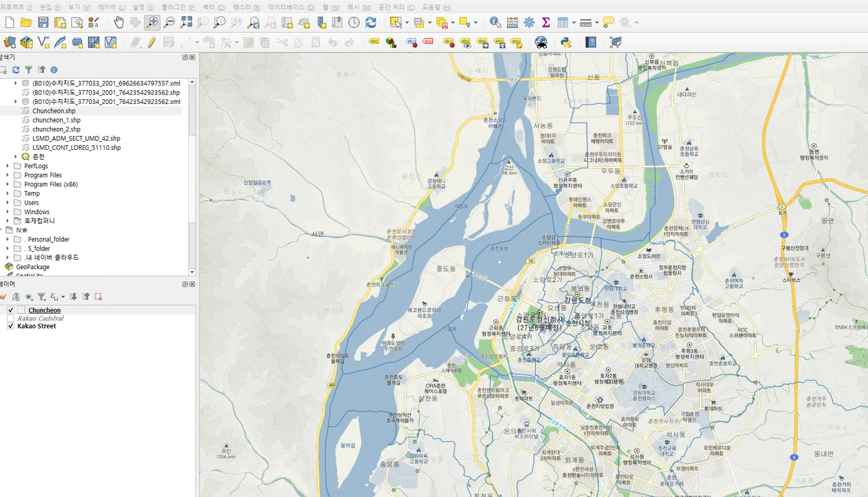Open the 래스터 menu
The height and width of the screenshot is (497, 868).
click(x=247, y=7)
